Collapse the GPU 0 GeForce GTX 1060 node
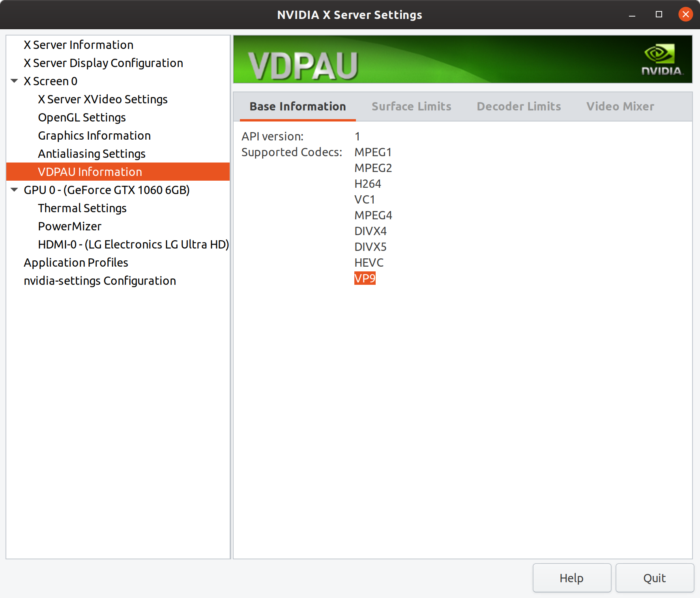 coord(15,190)
